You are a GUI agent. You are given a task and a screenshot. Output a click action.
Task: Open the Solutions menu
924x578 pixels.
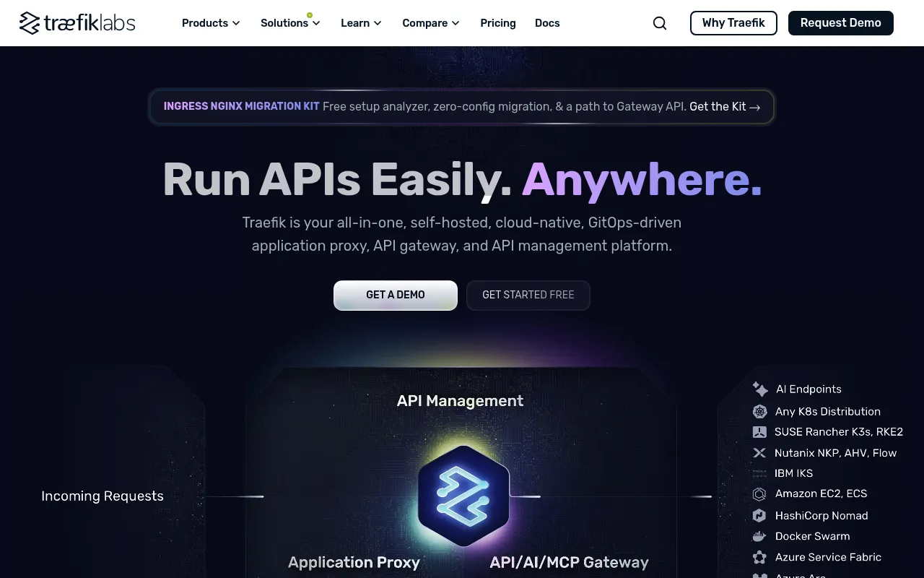click(x=290, y=23)
